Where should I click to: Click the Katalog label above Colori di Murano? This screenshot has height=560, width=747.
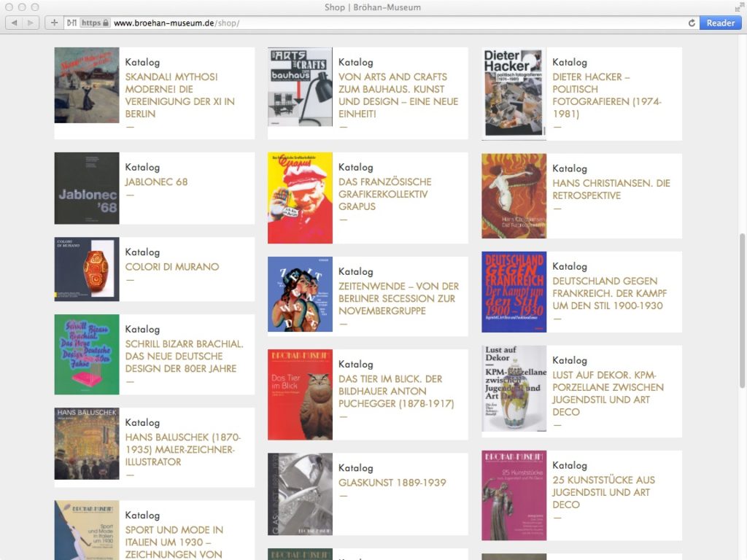click(142, 252)
